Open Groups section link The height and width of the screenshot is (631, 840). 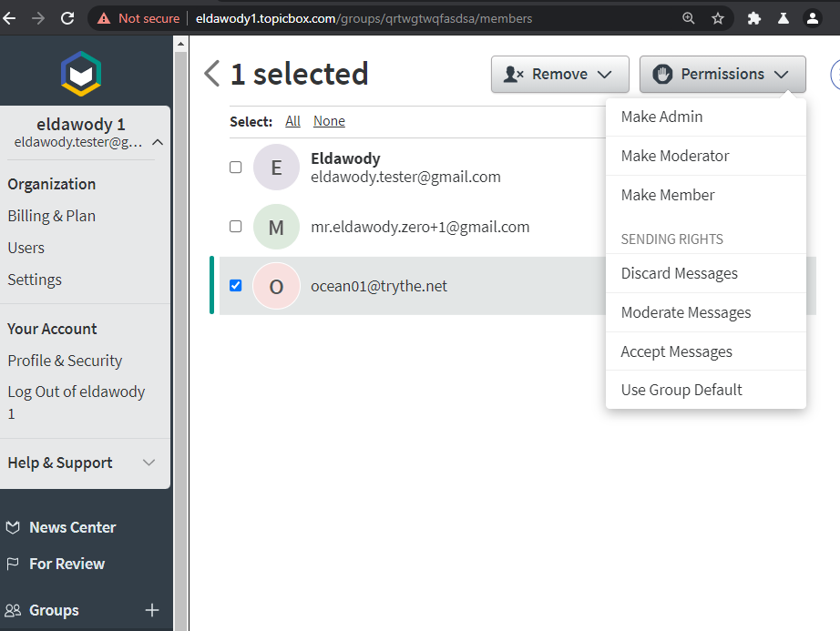[x=54, y=610]
